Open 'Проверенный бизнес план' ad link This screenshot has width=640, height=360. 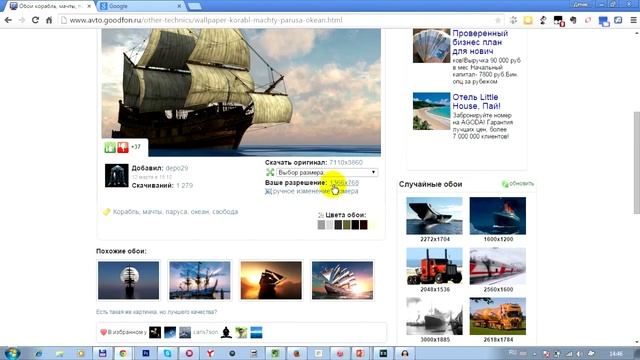pyautogui.click(x=480, y=42)
